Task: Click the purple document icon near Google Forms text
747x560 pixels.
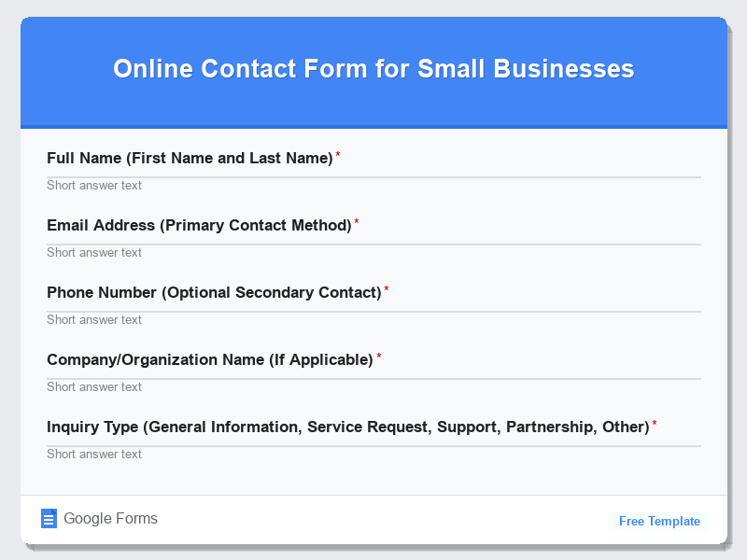Action: pos(49,517)
